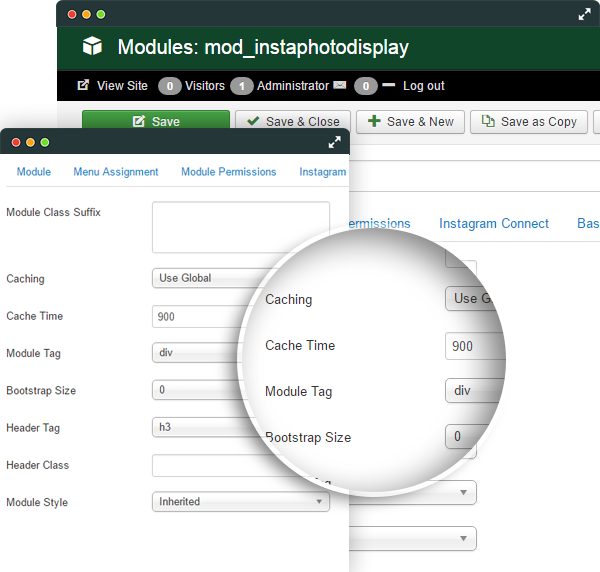The height and width of the screenshot is (572, 600).
Task: Switch to the Module tab
Action: click(34, 171)
